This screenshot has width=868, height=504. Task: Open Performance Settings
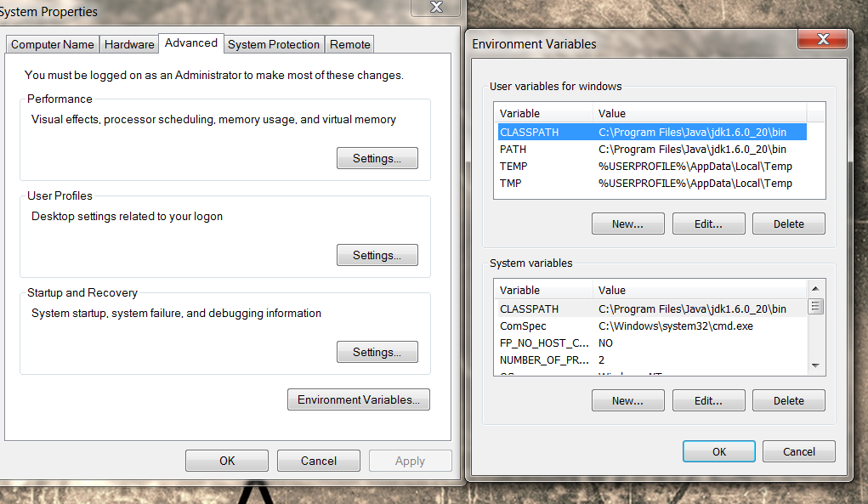pos(377,158)
